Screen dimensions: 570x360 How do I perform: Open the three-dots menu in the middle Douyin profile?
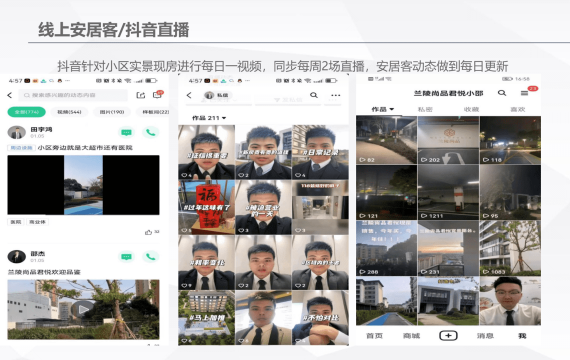tap(336, 95)
